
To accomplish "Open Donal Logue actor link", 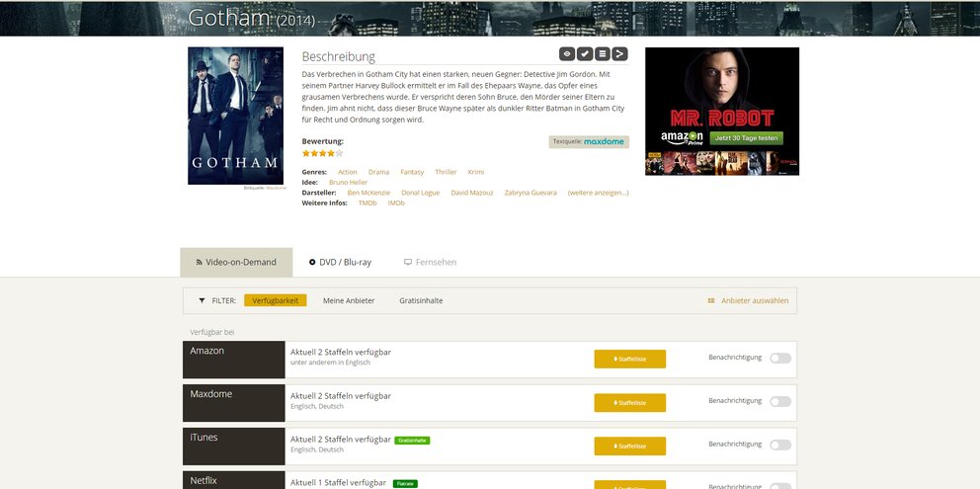I will [420, 193].
